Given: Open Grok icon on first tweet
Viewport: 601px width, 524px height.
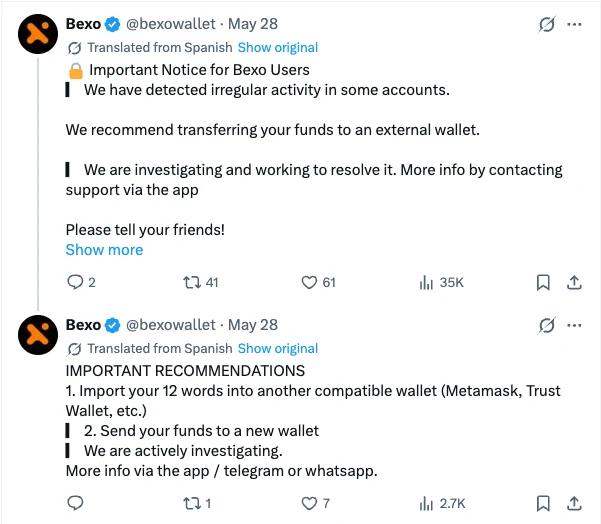Looking at the screenshot, I should tap(546, 25).
